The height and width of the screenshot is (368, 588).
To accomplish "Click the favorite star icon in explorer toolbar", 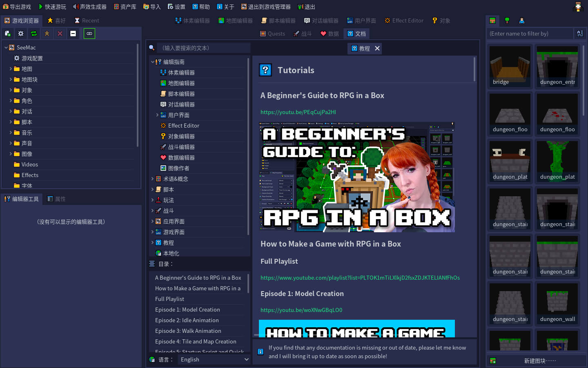I will point(47,34).
